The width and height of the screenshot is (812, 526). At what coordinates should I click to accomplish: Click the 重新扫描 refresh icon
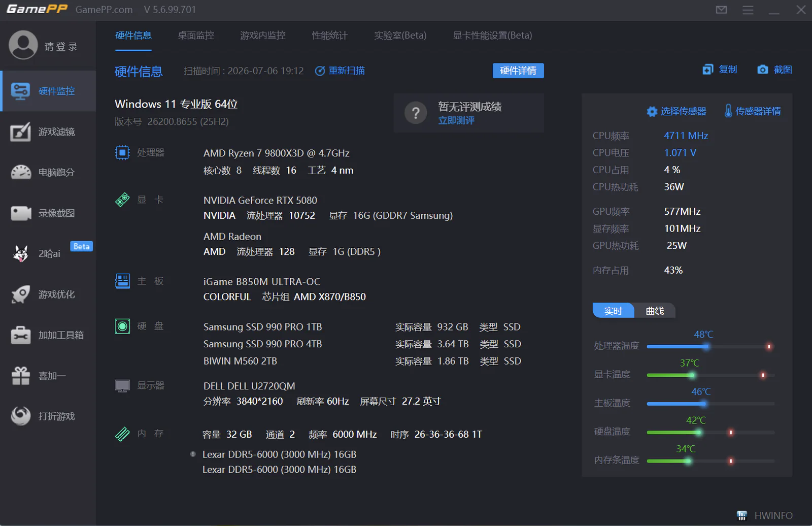pyautogui.click(x=320, y=71)
